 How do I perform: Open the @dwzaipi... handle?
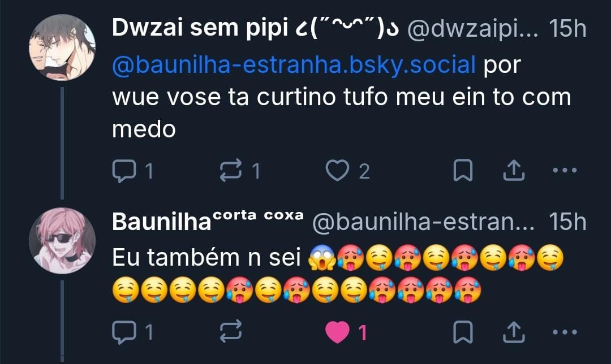[x=472, y=28]
